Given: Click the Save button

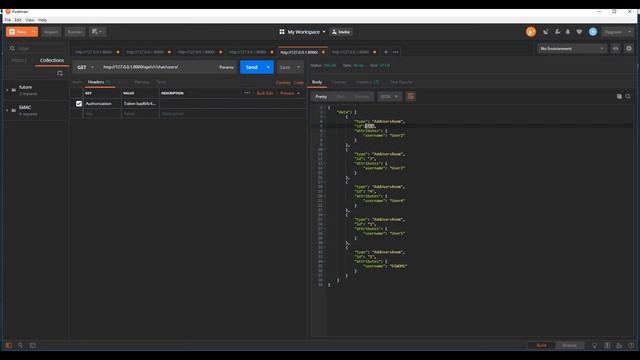Looking at the screenshot, I should pyautogui.click(x=285, y=67).
